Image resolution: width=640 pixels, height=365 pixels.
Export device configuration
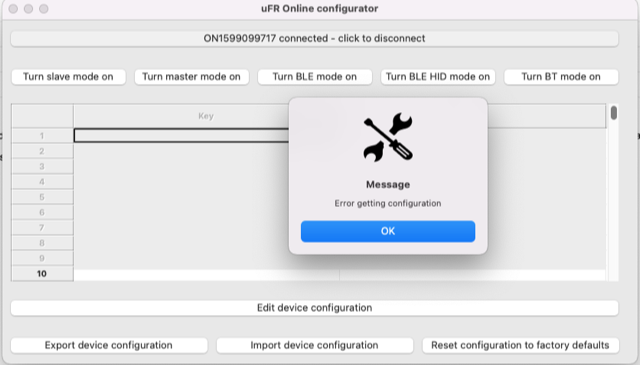(109, 345)
